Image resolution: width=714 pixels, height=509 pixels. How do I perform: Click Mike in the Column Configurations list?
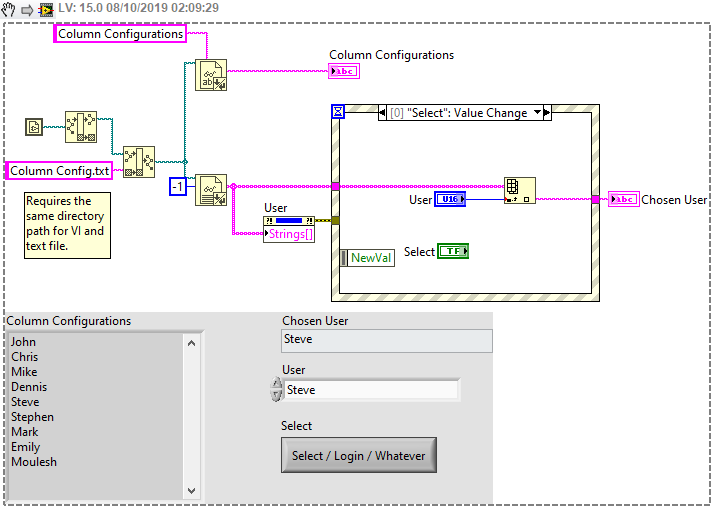(x=24, y=372)
